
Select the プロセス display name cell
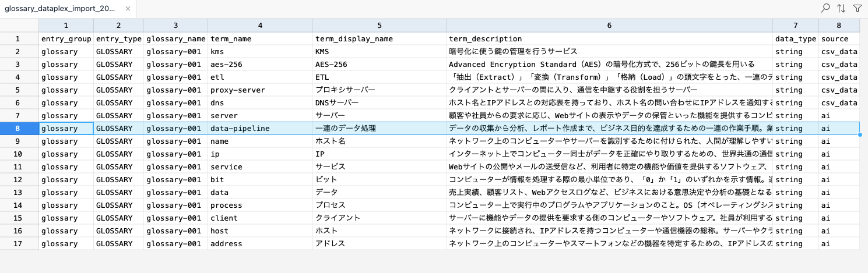pos(379,205)
